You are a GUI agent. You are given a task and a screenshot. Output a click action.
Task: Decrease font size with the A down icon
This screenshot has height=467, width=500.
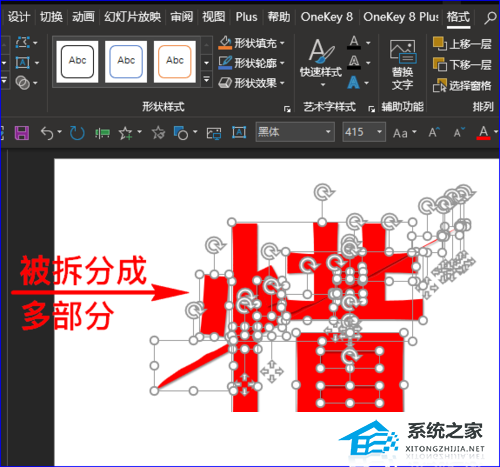click(459, 132)
